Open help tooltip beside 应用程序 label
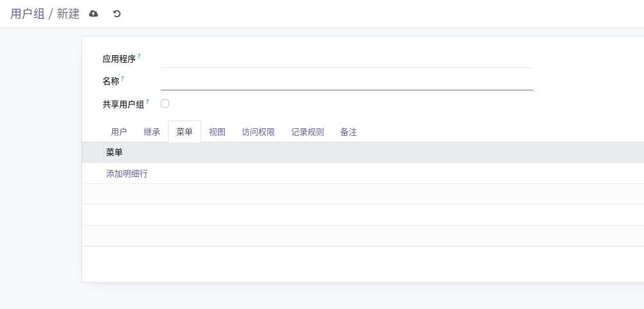 [139, 56]
